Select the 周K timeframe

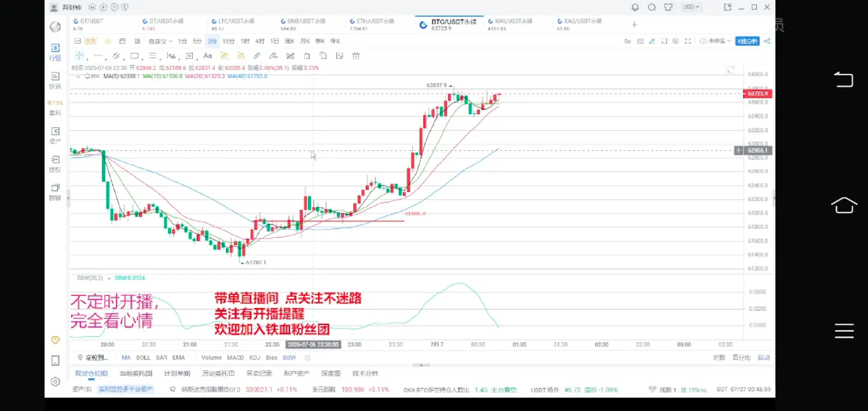click(x=289, y=41)
